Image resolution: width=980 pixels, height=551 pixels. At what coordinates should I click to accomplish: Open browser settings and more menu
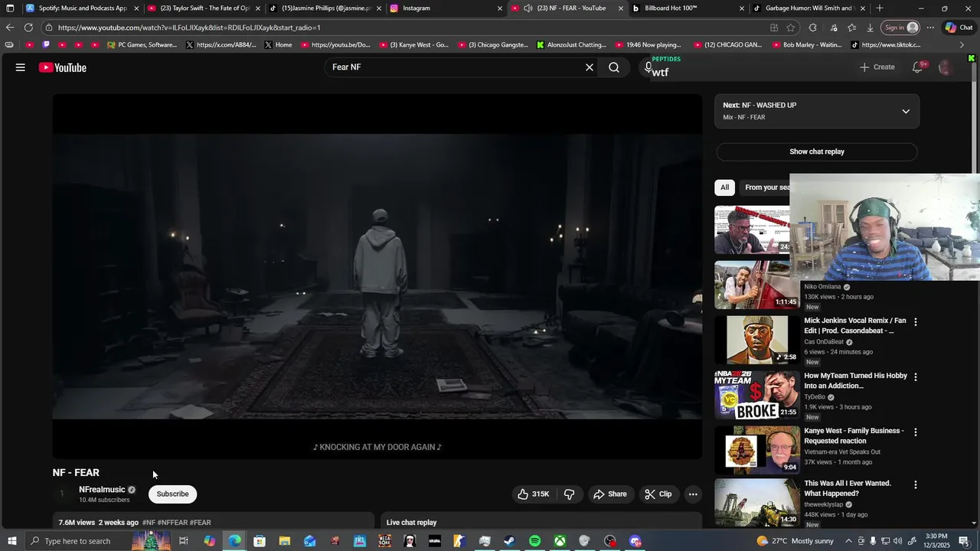(x=930, y=28)
